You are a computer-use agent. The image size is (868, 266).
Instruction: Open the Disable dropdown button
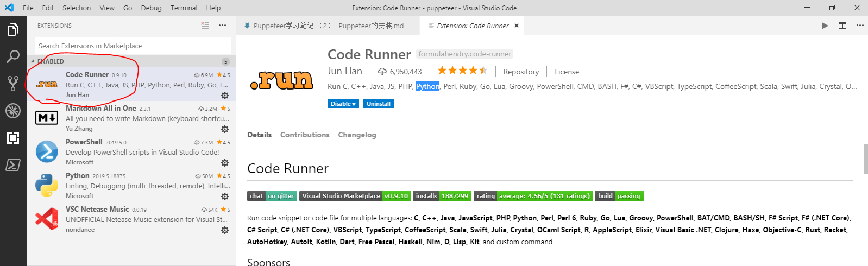tap(343, 104)
